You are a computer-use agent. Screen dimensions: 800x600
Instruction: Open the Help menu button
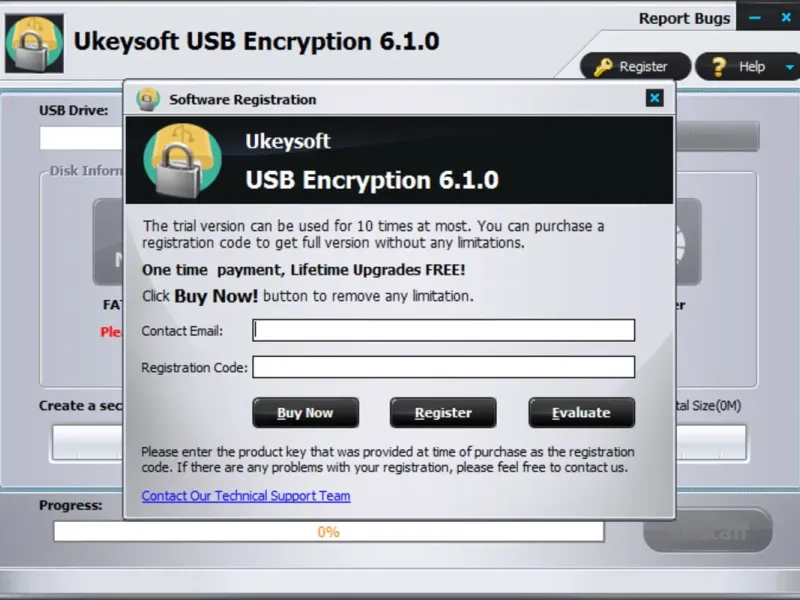point(747,67)
